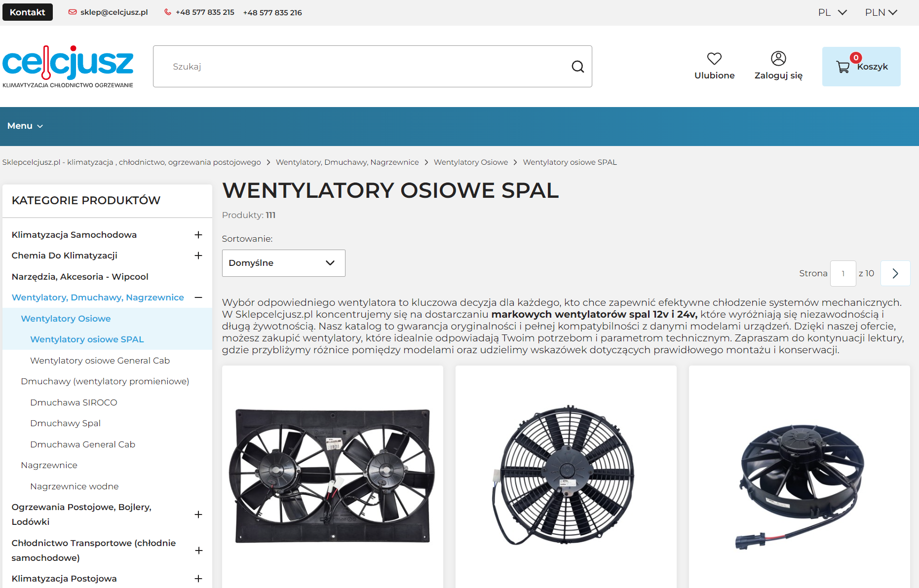This screenshot has width=919, height=588.
Task: Collapse Wentylatory, Dmuchawy, Nagrzewnice section
Action: click(x=199, y=297)
